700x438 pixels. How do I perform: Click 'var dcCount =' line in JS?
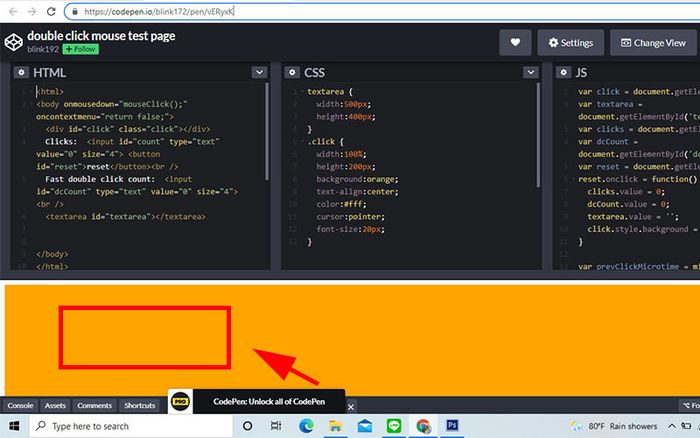click(x=609, y=142)
